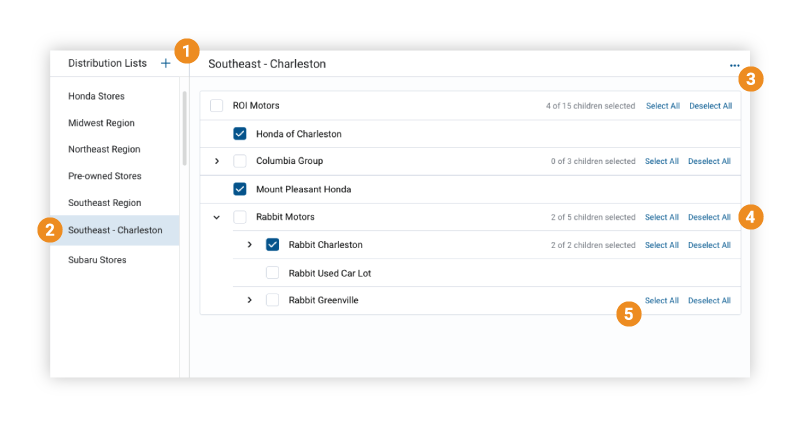Click Deselect All for Rabbit Charleston
This screenshot has height=428, width=800.
[x=709, y=245]
